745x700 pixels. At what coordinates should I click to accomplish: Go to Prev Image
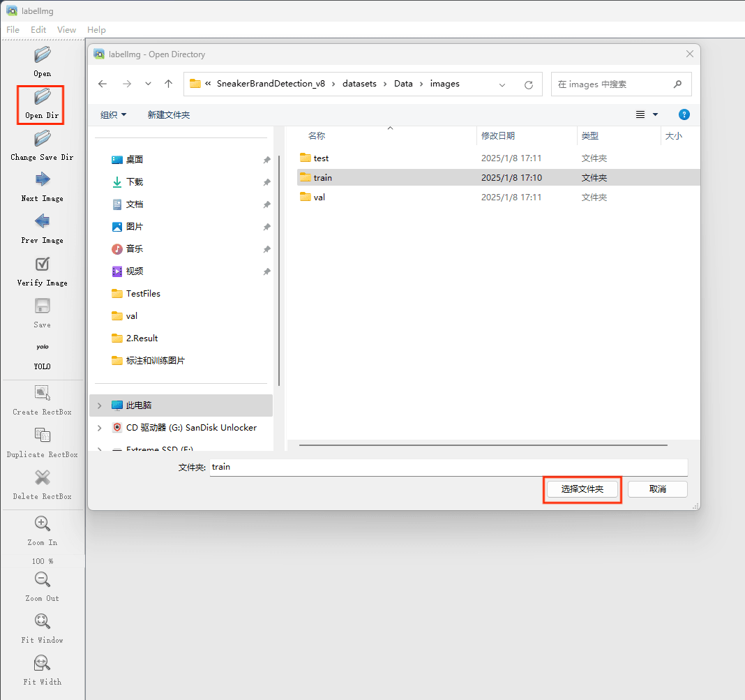(42, 222)
